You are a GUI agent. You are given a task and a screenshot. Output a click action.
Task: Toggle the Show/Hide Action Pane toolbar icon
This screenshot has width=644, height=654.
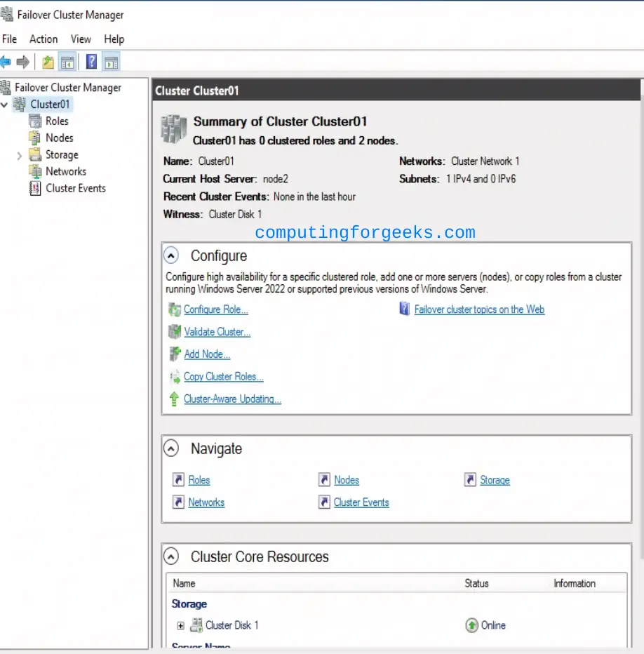tap(111, 62)
